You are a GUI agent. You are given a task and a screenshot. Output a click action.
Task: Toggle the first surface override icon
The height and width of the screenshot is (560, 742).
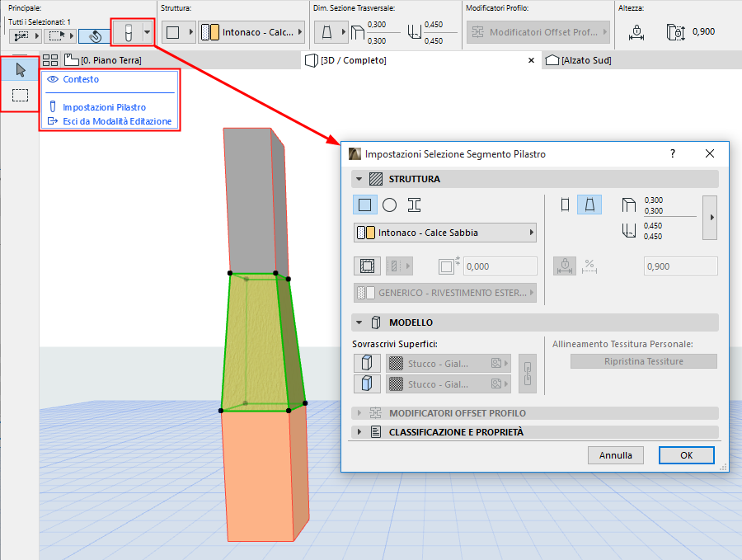click(x=367, y=363)
